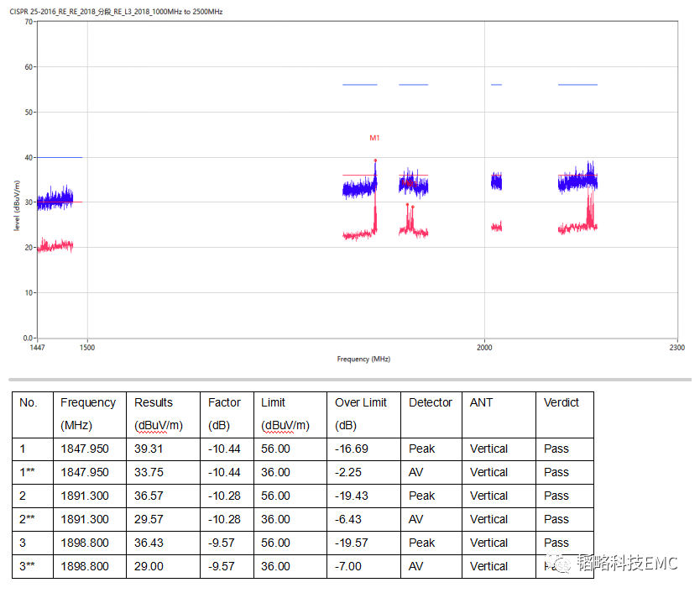Select the Over Limit column header

point(361,403)
